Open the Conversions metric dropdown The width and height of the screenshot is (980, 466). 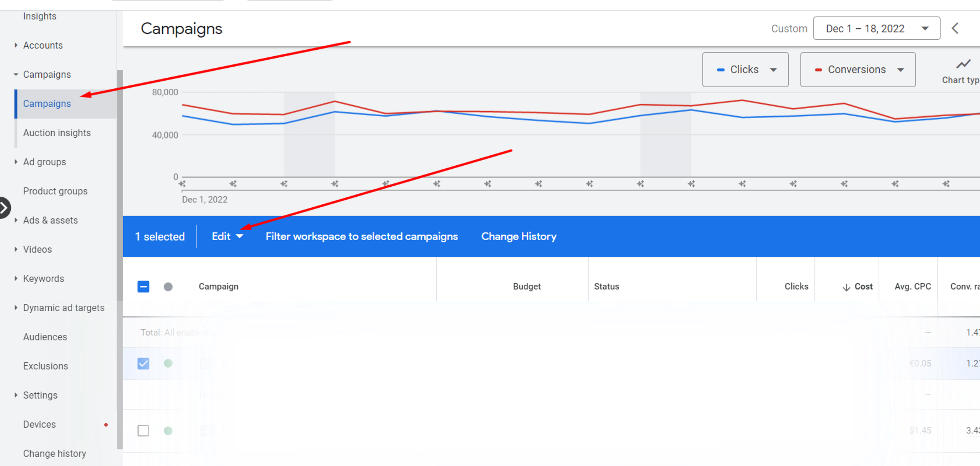(x=857, y=70)
